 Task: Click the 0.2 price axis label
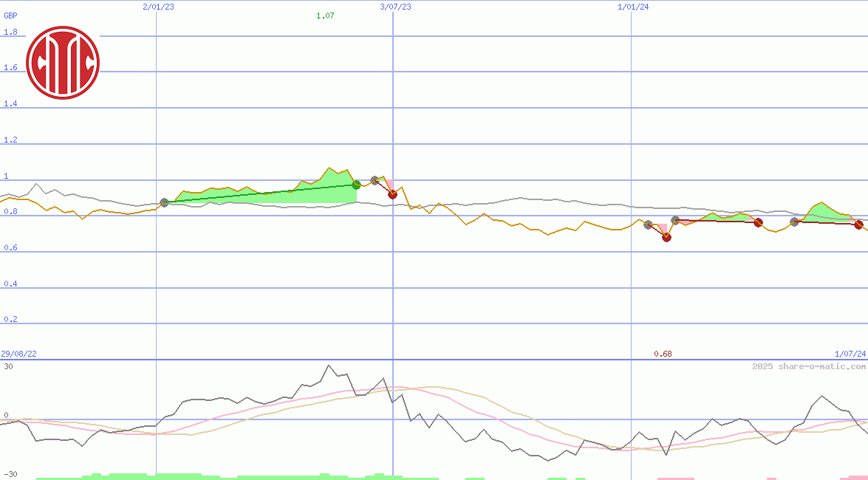click(10, 320)
